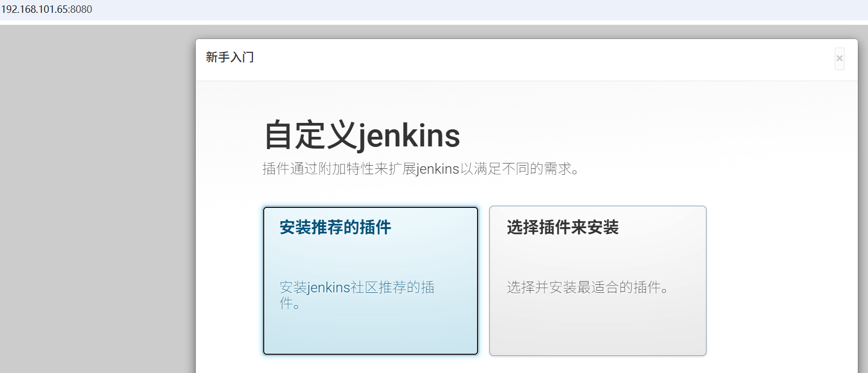Click the subtitle about 插件通过附加特性来扩展jenkins
Screen dimensions: 868x373
(421, 169)
